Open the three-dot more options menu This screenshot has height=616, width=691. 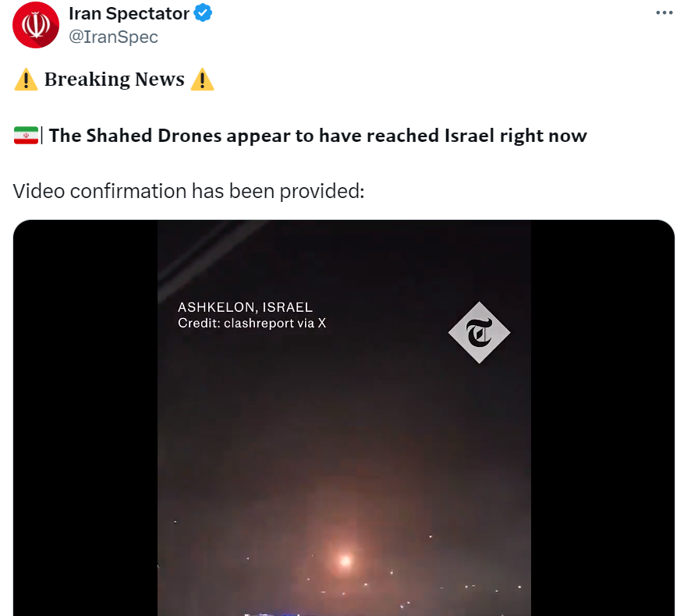click(x=664, y=12)
